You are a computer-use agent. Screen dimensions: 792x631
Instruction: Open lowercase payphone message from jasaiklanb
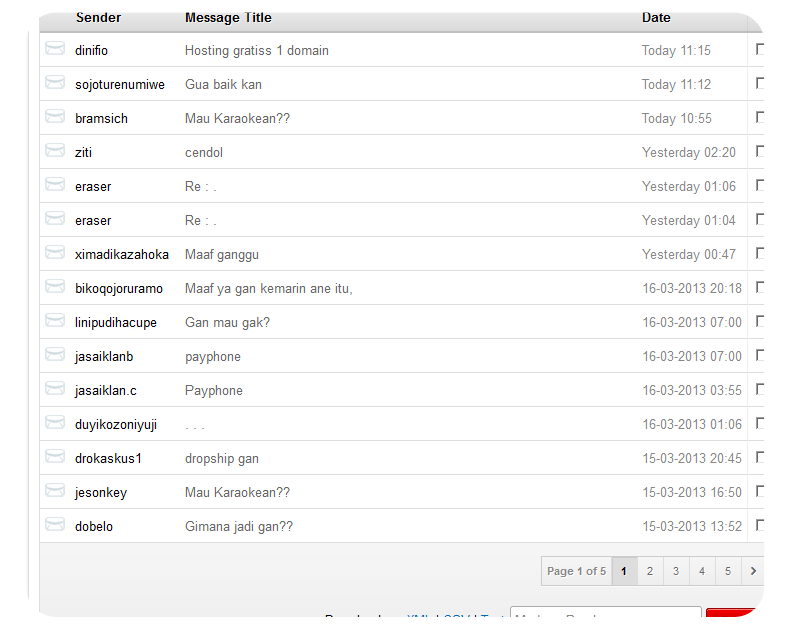pyautogui.click(x=213, y=357)
